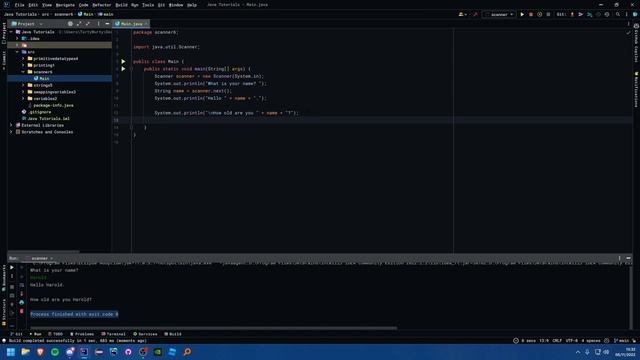Screen dimensions: 640x360
Task: Click the Bookmarks vertical sidebar tab
Action: [x=4, y=278]
